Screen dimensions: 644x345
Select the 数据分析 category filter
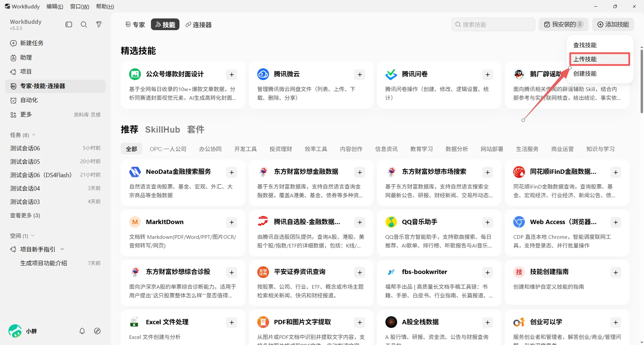pos(457,149)
